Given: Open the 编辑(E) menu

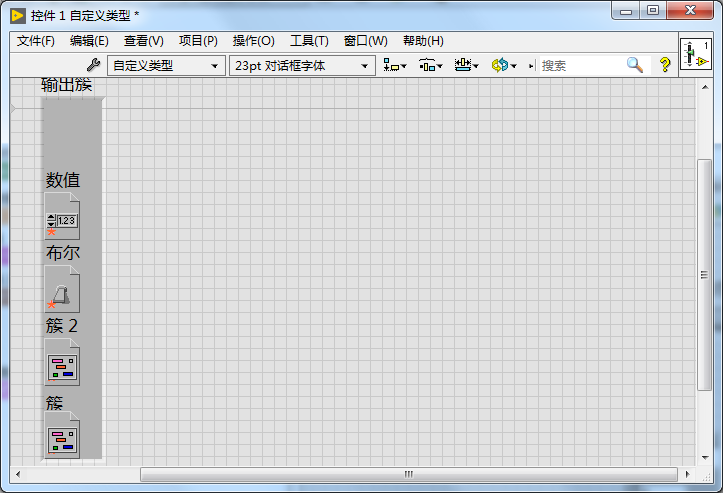Looking at the screenshot, I should coord(89,41).
